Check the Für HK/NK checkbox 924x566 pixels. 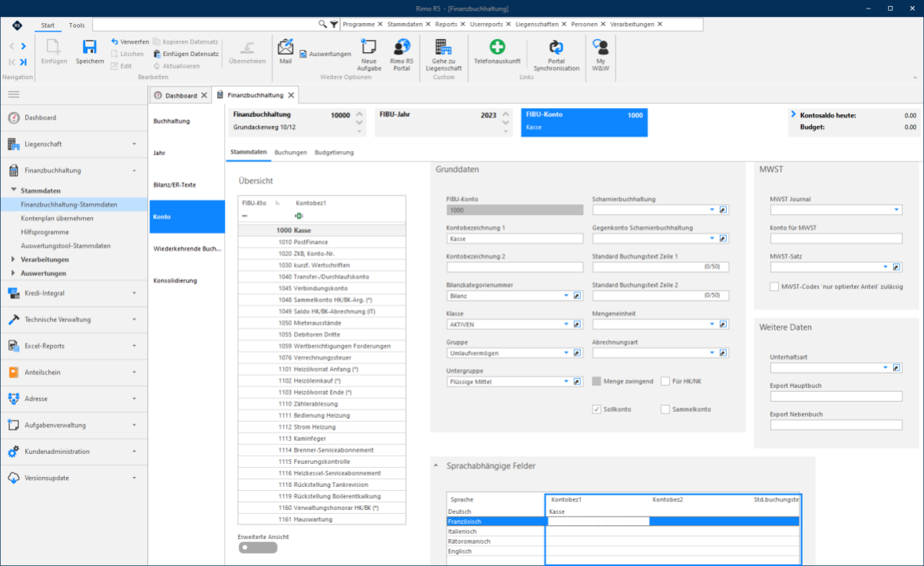click(x=665, y=381)
